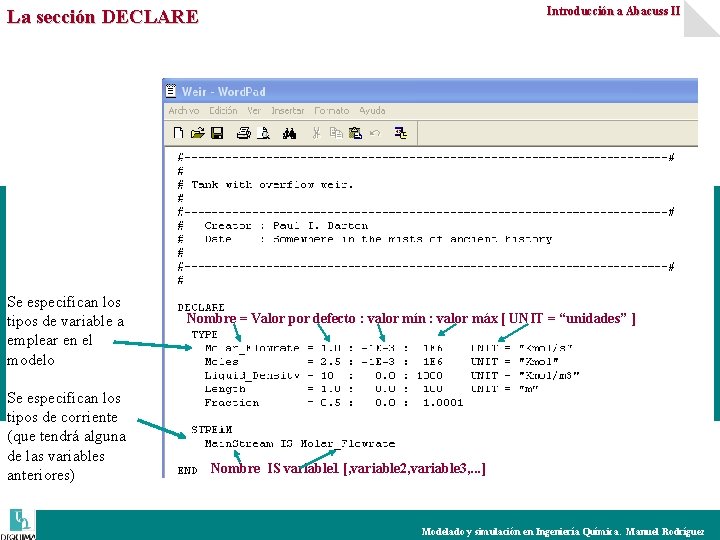Click the 'Introducción a Abacuss II' header

coord(613,11)
